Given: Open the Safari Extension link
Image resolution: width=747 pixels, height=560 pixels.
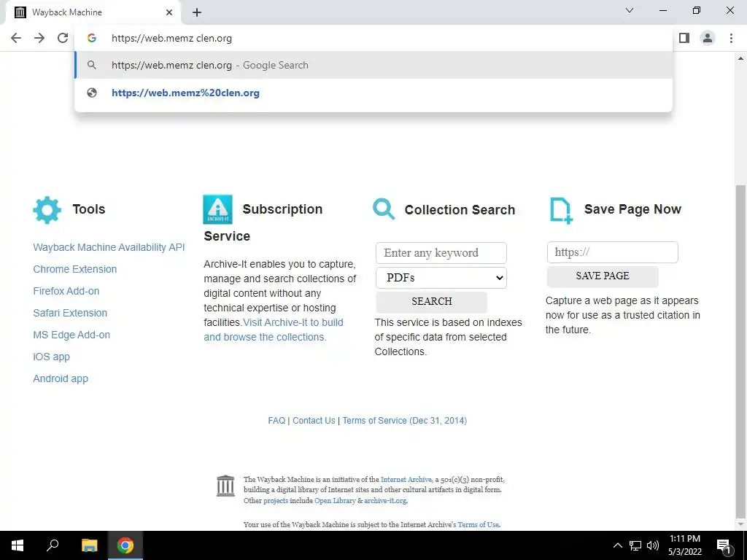Looking at the screenshot, I should [70, 313].
